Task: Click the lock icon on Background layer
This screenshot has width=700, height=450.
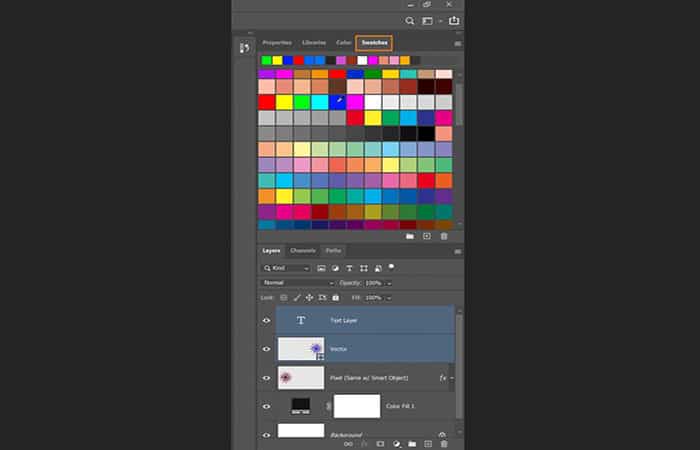Action: pos(442,434)
